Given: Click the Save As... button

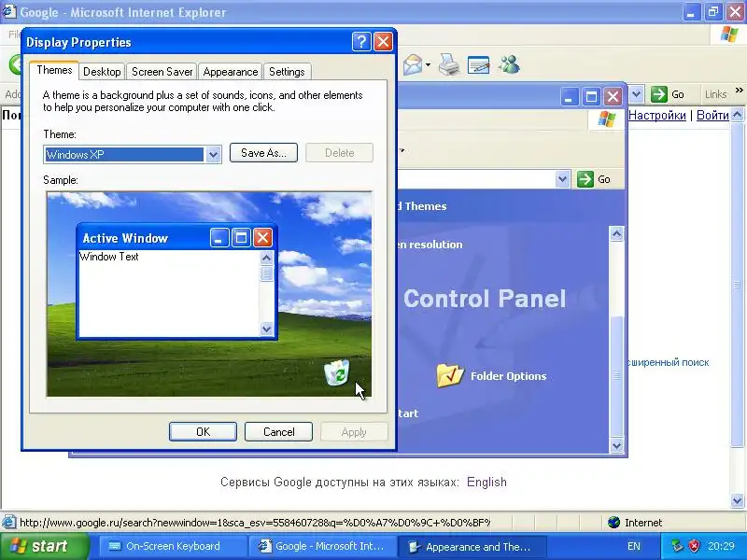Looking at the screenshot, I should click(x=263, y=153).
